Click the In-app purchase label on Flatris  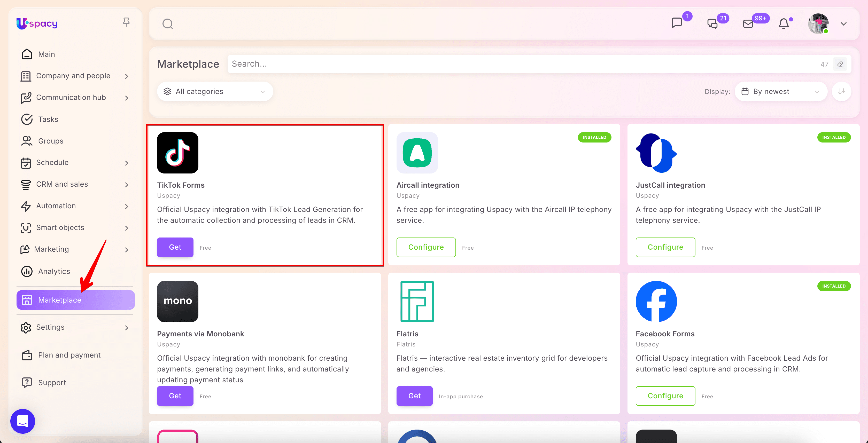coord(461,397)
